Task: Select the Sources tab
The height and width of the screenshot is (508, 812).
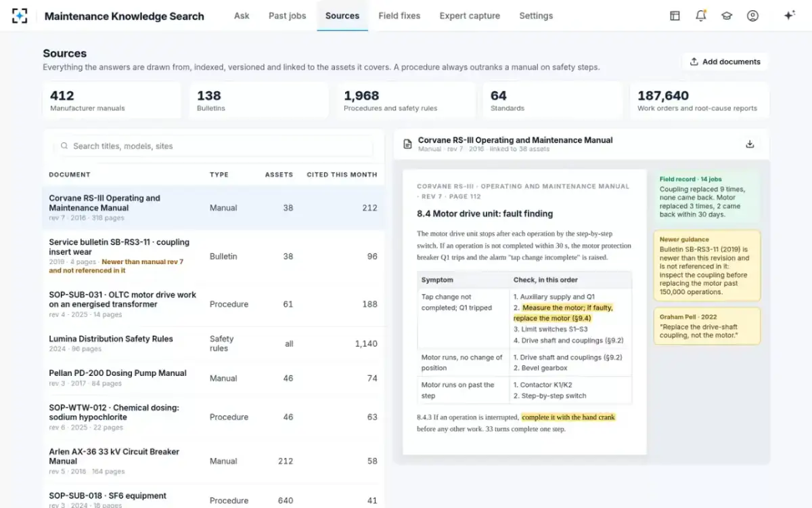Action: tap(342, 16)
